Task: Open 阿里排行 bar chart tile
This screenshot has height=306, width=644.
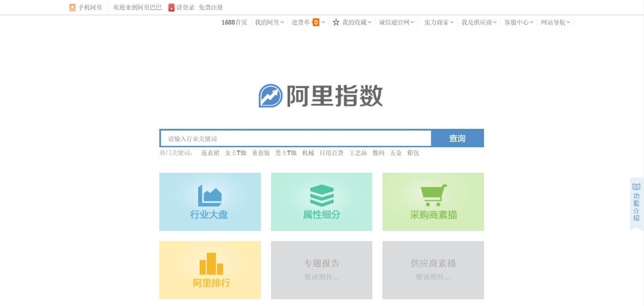Action: pos(210,270)
